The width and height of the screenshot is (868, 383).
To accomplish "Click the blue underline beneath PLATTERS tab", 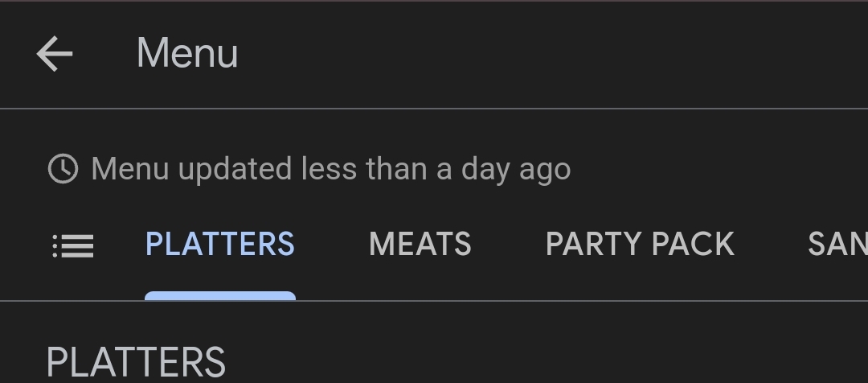I will [219, 296].
